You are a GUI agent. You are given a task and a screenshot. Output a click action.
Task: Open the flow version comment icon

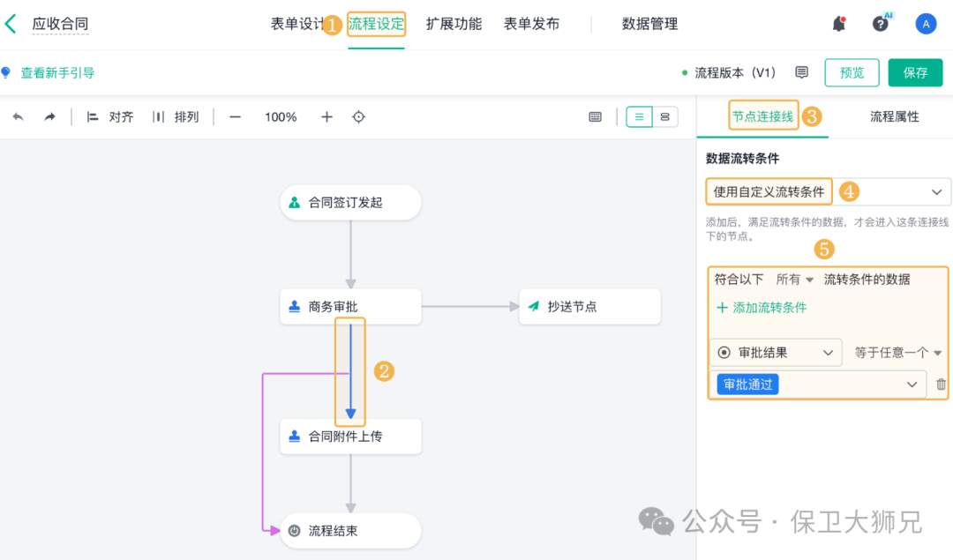[x=801, y=72]
